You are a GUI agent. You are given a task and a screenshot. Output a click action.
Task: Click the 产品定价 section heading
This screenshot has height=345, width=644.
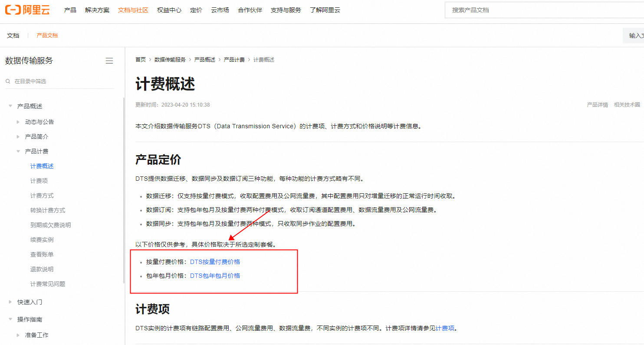coord(158,159)
